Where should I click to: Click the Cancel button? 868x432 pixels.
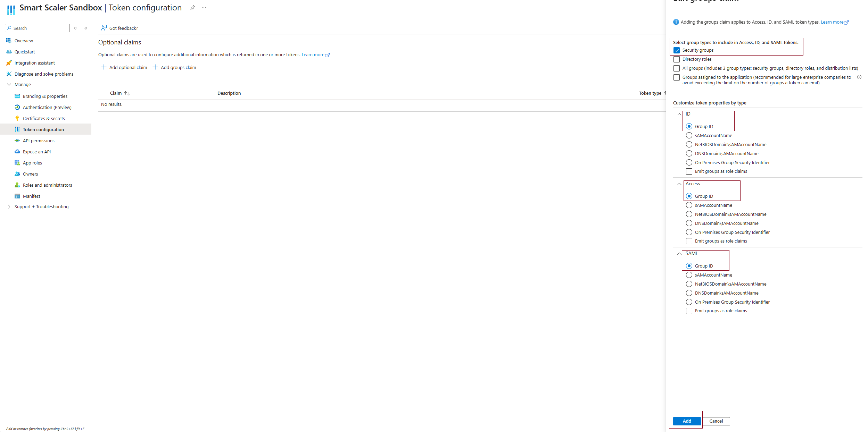716,421
